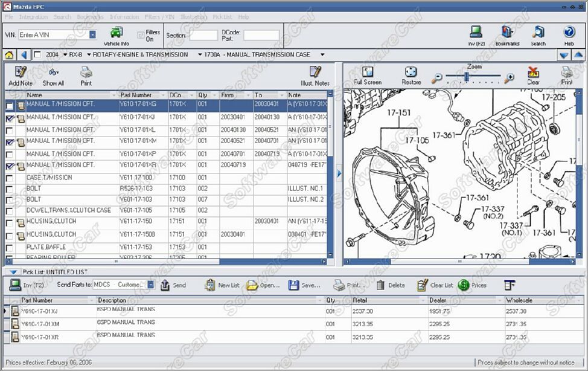Image resolution: width=588 pixels, height=371 pixels.
Task: Click the Show All icon
Action: (53, 72)
